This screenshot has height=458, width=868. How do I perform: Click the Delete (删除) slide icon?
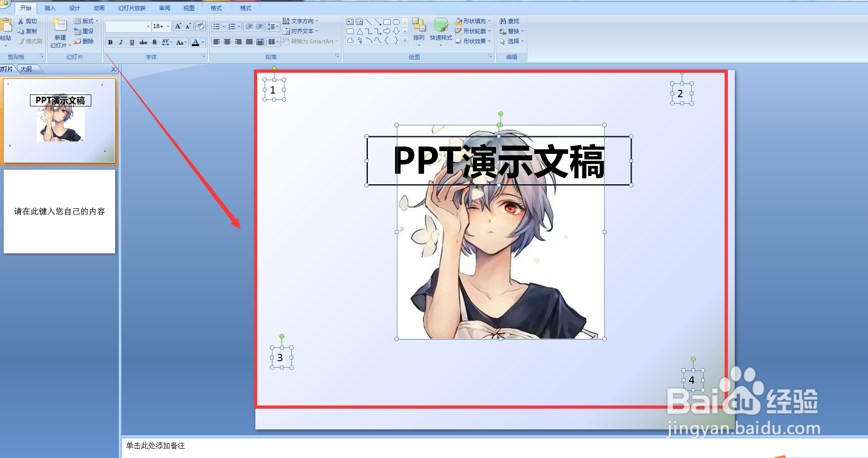pyautogui.click(x=77, y=41)
